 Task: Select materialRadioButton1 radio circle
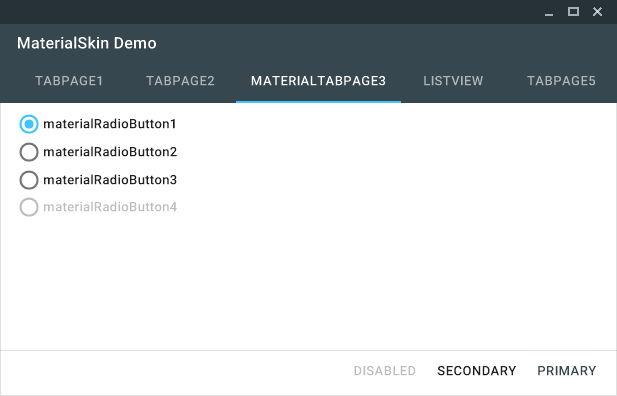29,124
